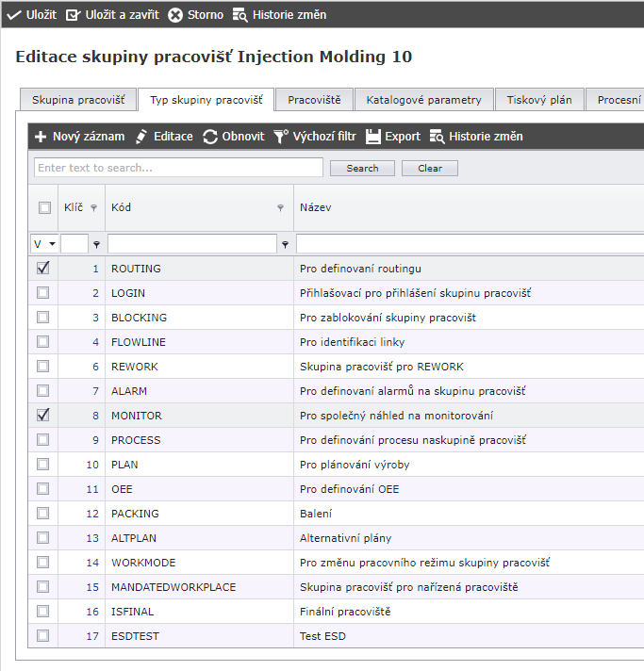
Task: Focus the 'Enter text to search' field
Action: coord(178,168)
